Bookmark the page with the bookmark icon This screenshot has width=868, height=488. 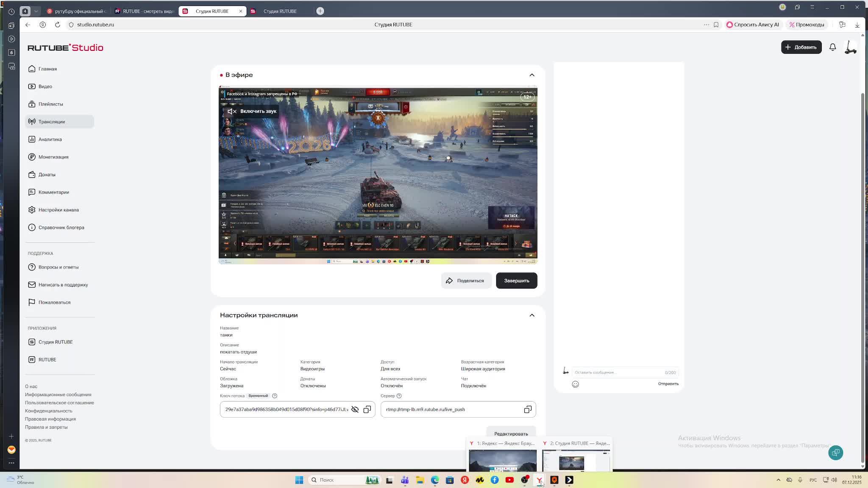point(716,25)
